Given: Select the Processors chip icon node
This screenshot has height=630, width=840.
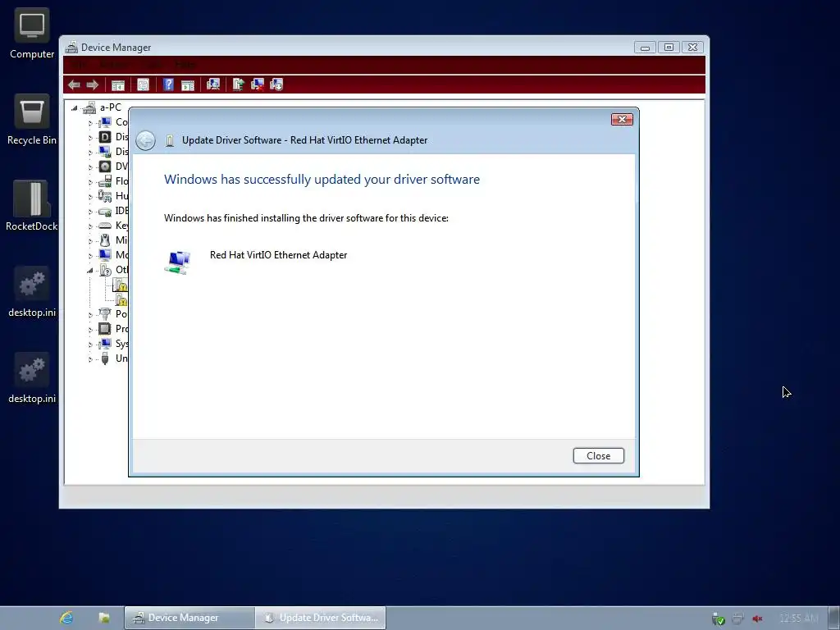Looking at the screenshot, I should [x=105, y=329].
